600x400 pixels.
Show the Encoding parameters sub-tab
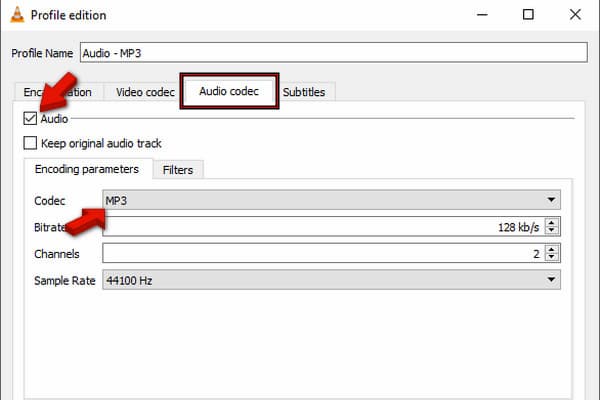[x=87, y=169]
